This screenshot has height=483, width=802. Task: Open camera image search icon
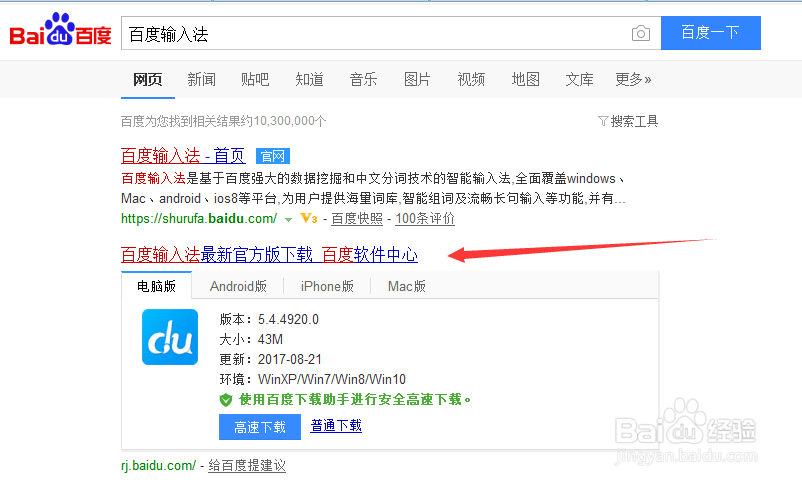(x=641, y=34)
